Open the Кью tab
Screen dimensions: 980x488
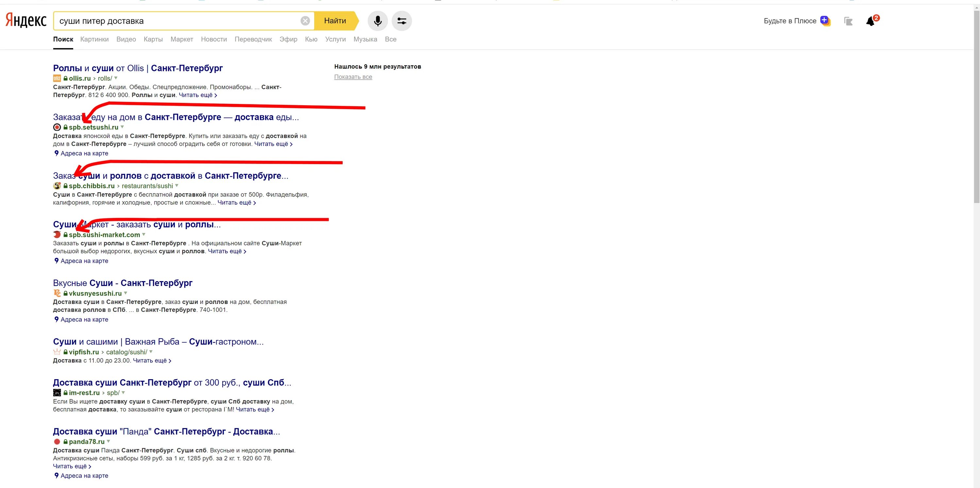tap(311, 39)
